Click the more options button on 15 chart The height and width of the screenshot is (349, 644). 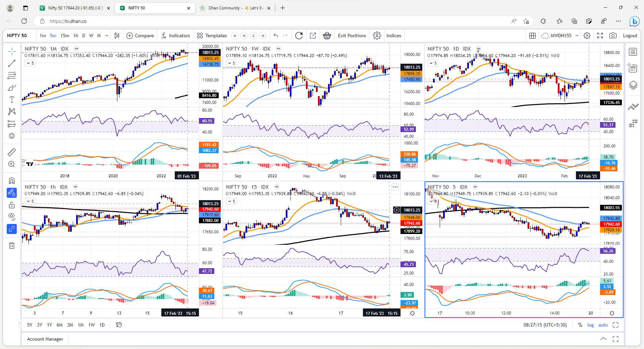pos(395,187)
